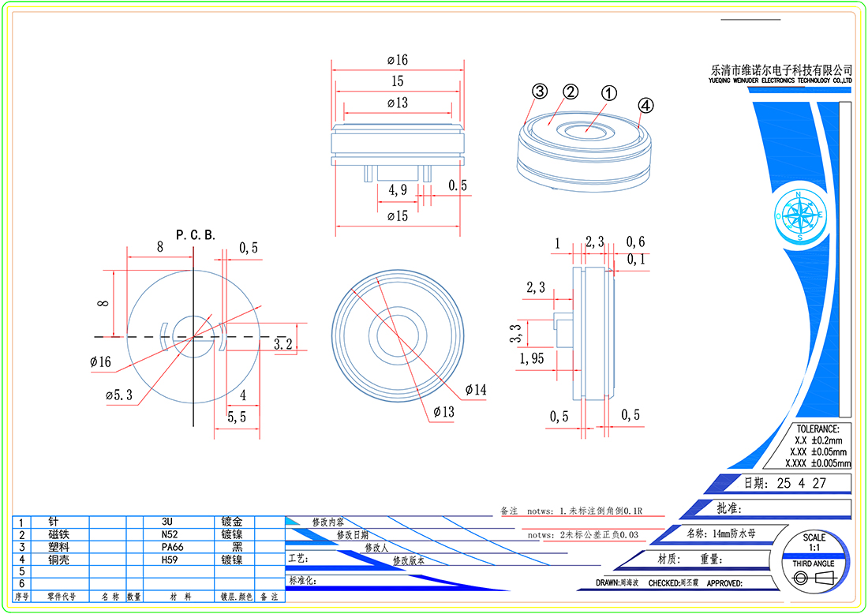The width and height of the screenshot is (868, 614).
Task: Select callout balloon number 4
Action: click(x=645, y=104)
